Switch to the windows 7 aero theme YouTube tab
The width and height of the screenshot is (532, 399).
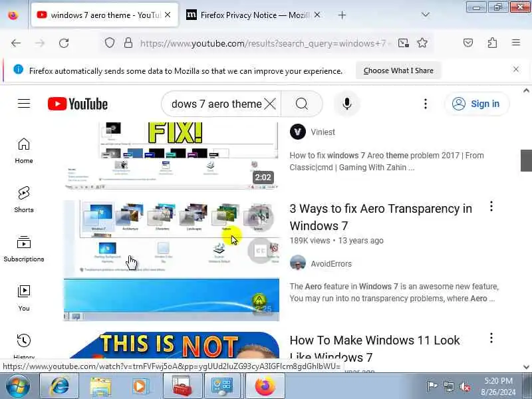click(104, 15)
